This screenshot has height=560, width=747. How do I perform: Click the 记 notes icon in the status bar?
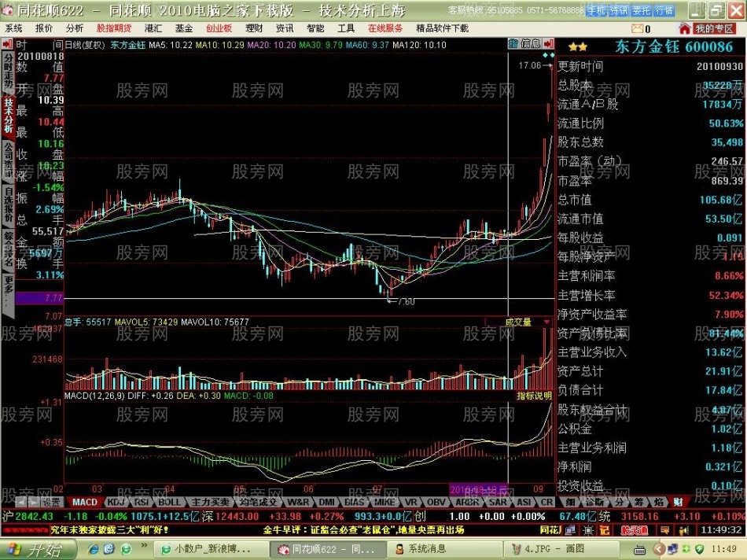605,529
